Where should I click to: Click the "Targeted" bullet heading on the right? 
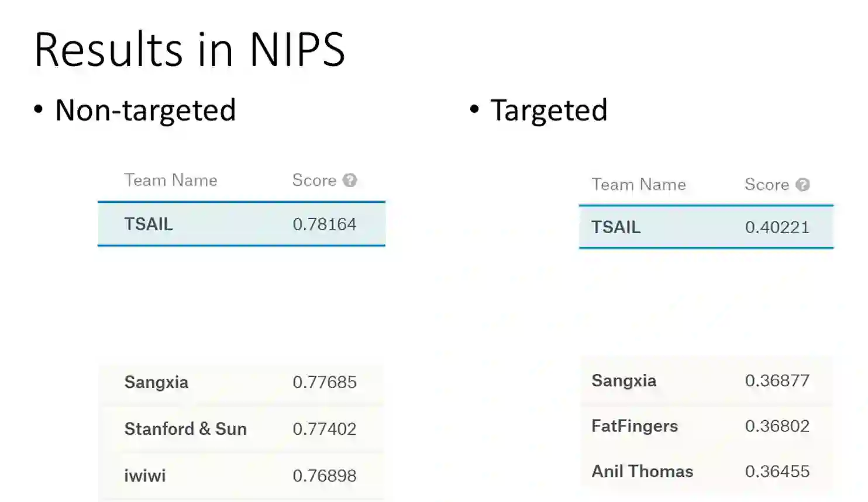pyautogui.click(x=549, y=110)
